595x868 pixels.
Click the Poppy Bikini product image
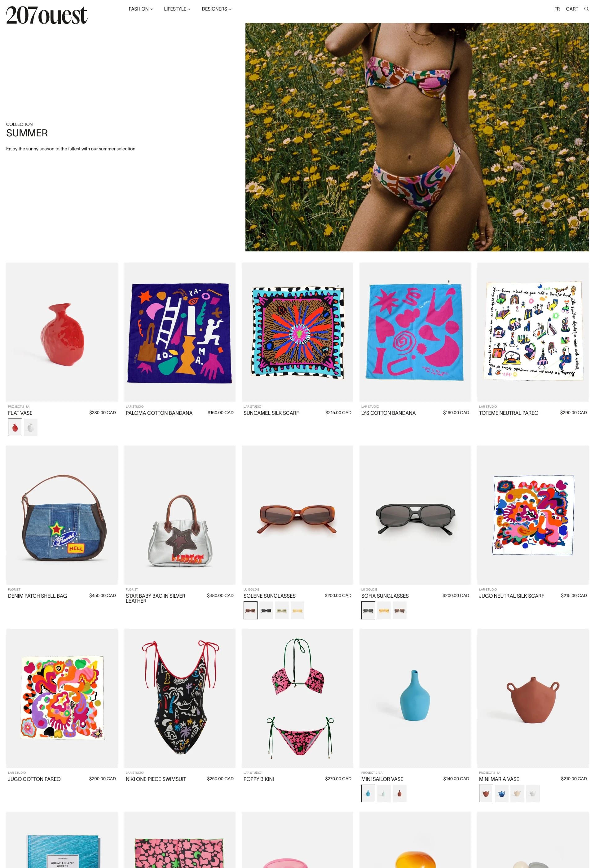(x=297, y=698)
